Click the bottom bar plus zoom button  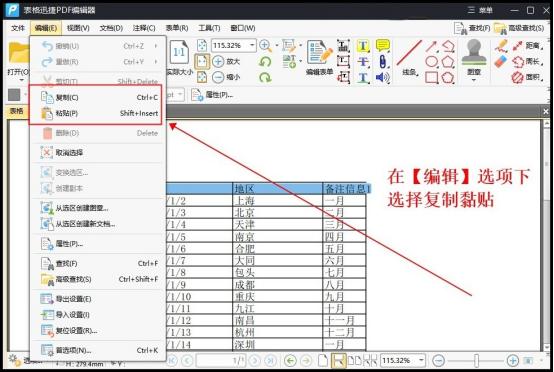click(512, 360)
